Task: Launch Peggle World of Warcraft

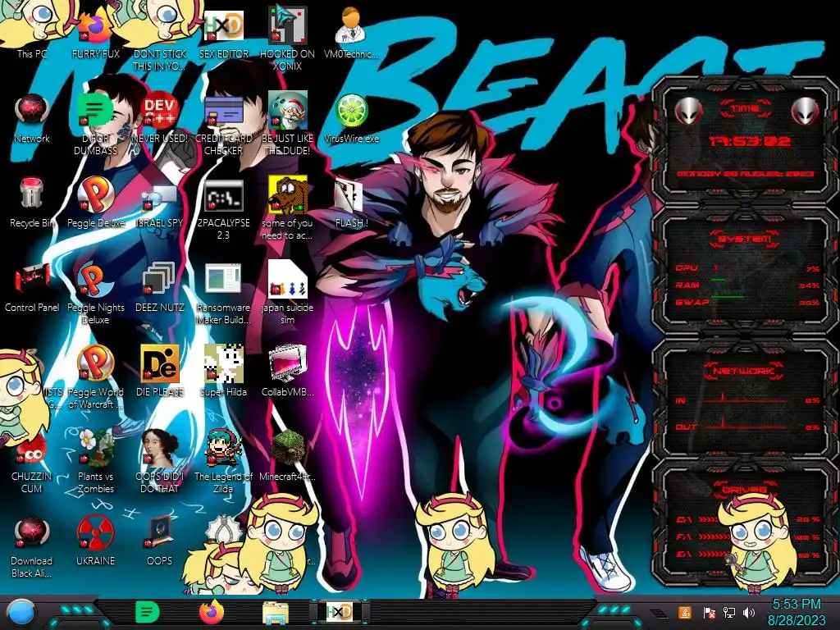Action: (x=95, y=377)
